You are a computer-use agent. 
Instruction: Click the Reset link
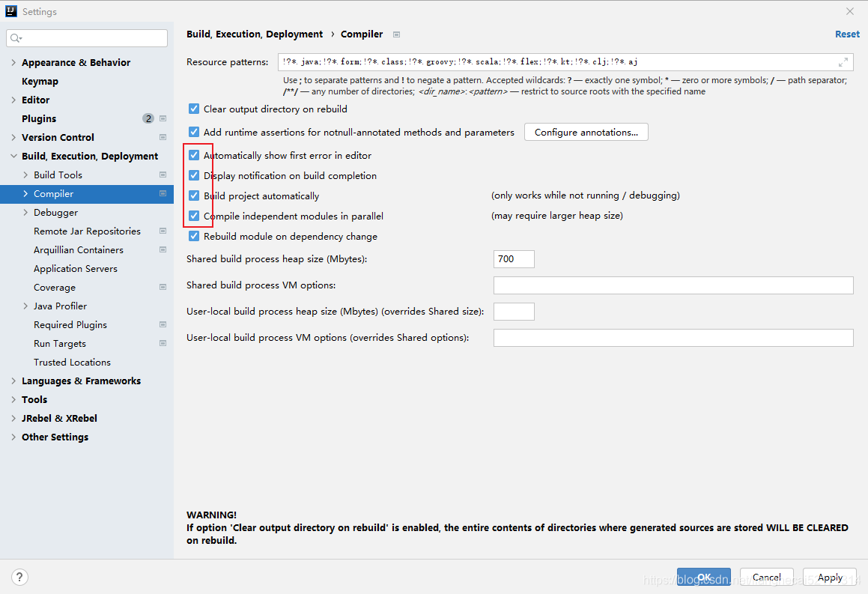click(x=847, y=34)
